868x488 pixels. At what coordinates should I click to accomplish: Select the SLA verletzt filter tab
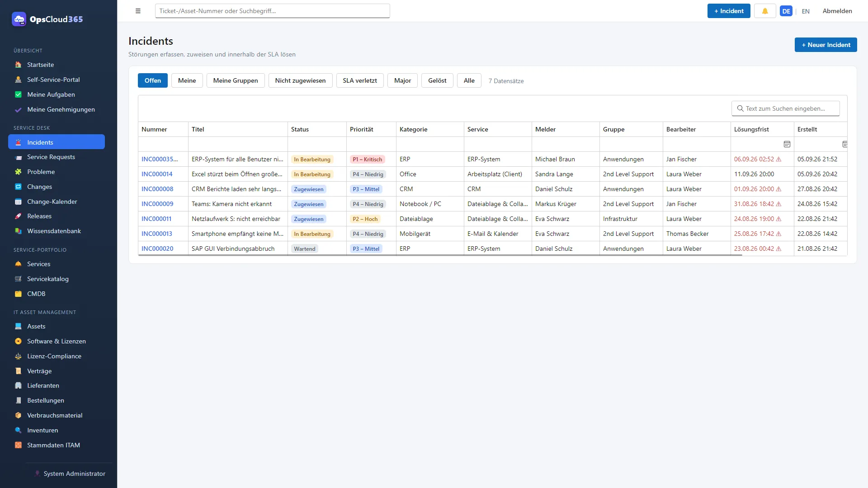360,80
